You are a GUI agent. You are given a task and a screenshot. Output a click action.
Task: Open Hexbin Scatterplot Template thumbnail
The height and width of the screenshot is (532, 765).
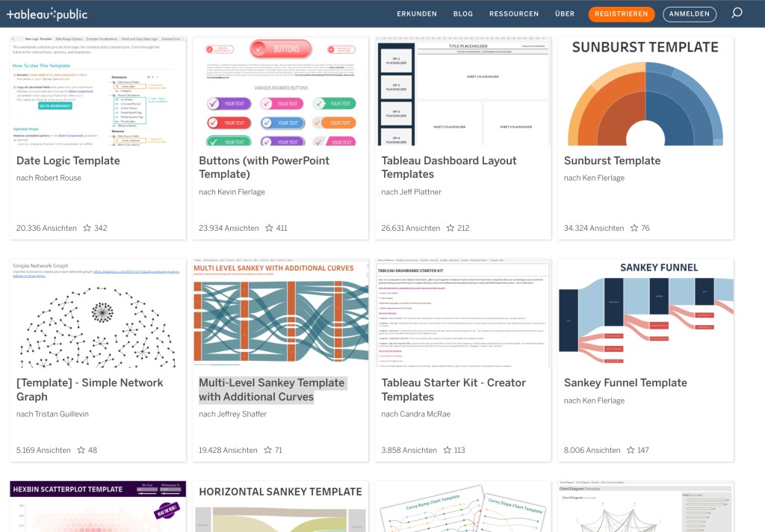click(98, 507)
